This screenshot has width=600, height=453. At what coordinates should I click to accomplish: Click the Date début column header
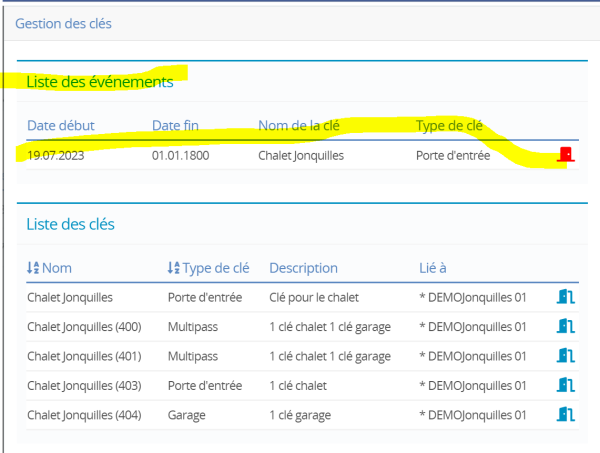coord(60,125)
